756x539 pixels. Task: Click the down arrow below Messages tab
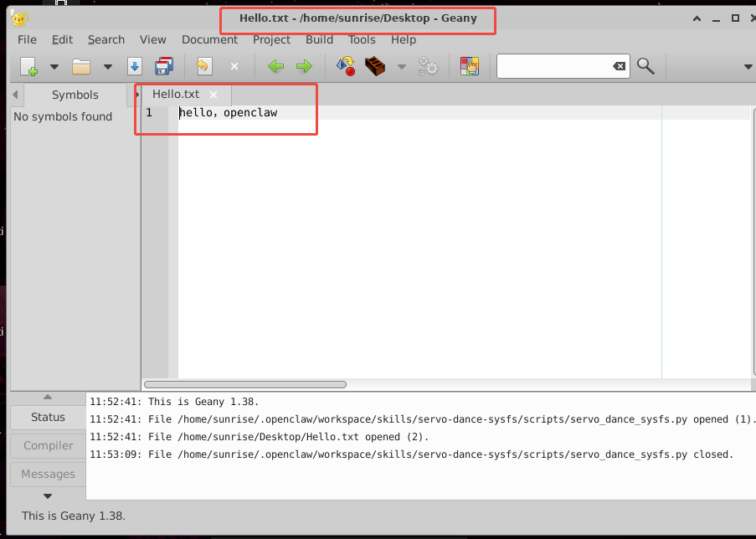[x=48, y=496]
